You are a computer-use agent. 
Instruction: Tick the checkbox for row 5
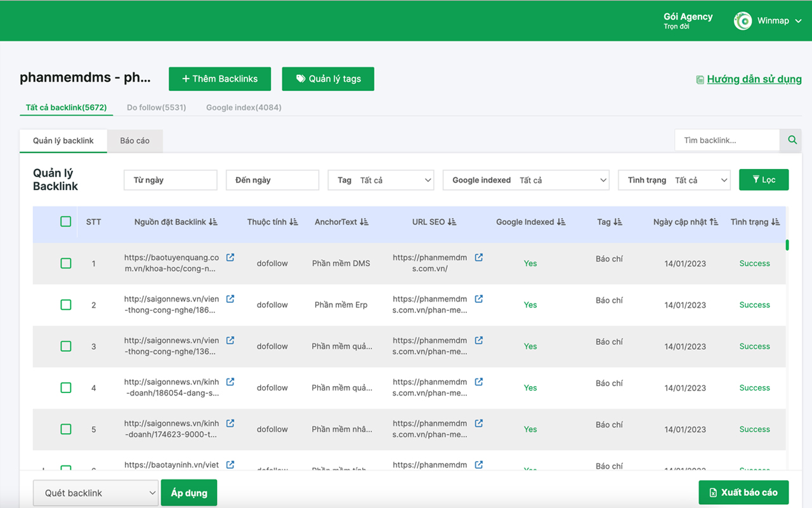pos(65,429)
